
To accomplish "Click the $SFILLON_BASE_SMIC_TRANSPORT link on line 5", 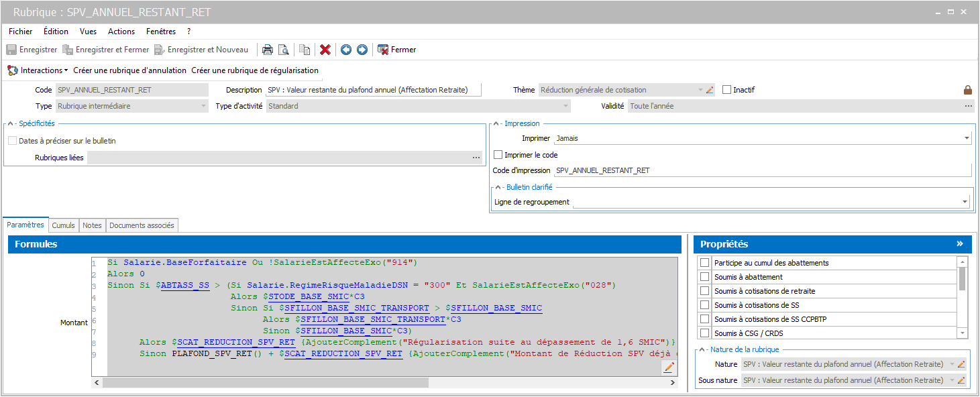I will [x=357, y=308].
